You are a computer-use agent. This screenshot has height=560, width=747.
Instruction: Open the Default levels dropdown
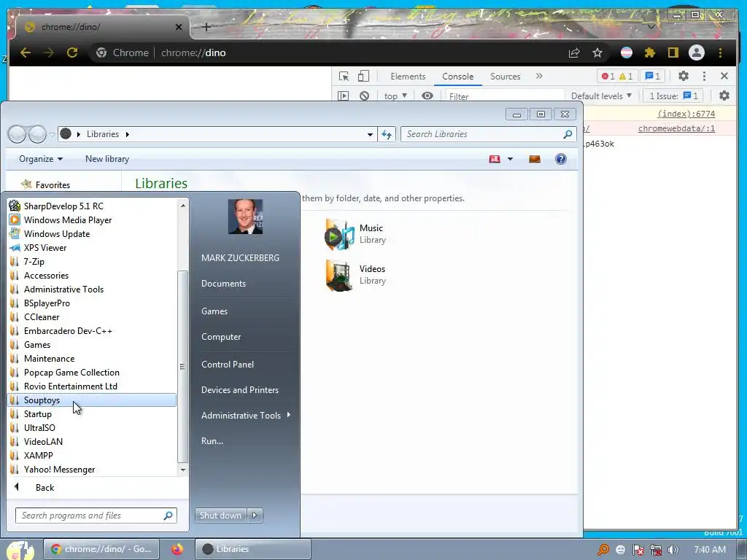tap(601, 96)
